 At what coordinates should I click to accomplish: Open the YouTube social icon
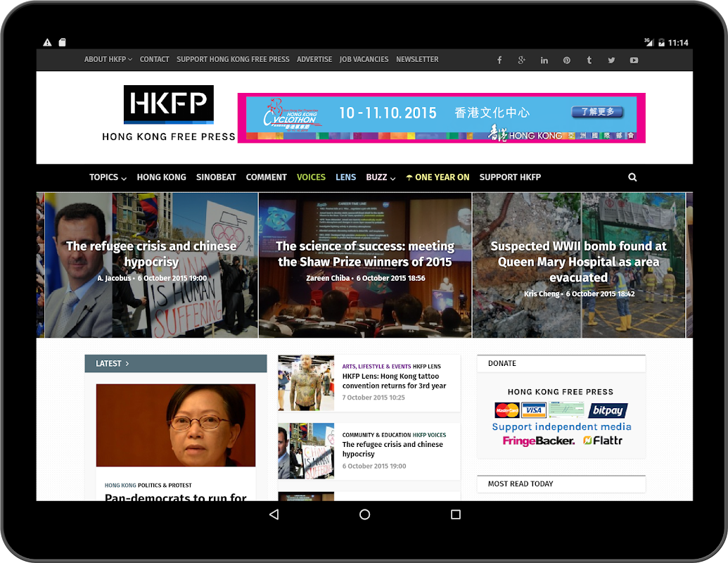coord(634,60)
